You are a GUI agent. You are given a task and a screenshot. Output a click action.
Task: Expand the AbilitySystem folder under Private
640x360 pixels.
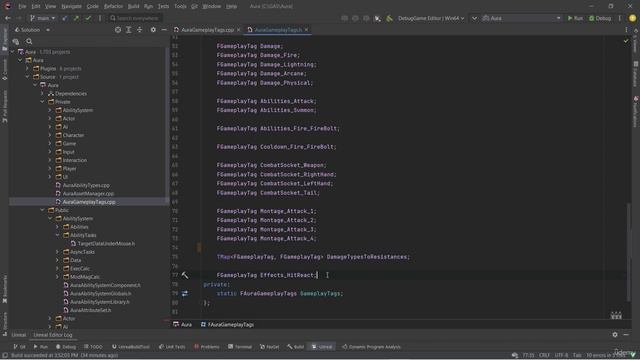click(50, 110)
